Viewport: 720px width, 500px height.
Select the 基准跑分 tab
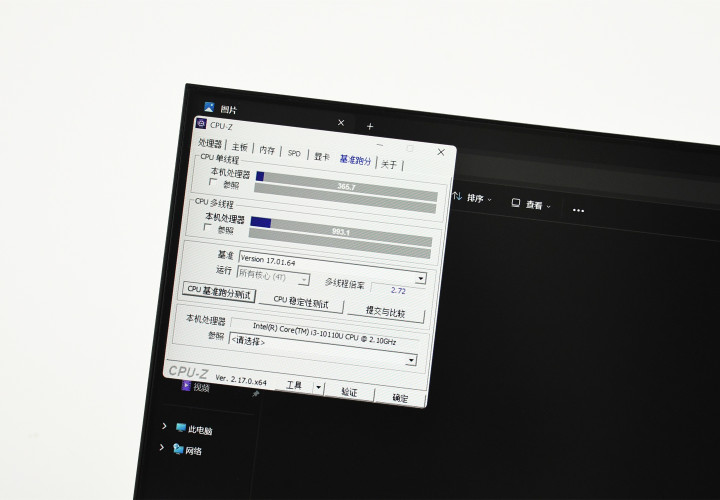(x=355, y=160)
